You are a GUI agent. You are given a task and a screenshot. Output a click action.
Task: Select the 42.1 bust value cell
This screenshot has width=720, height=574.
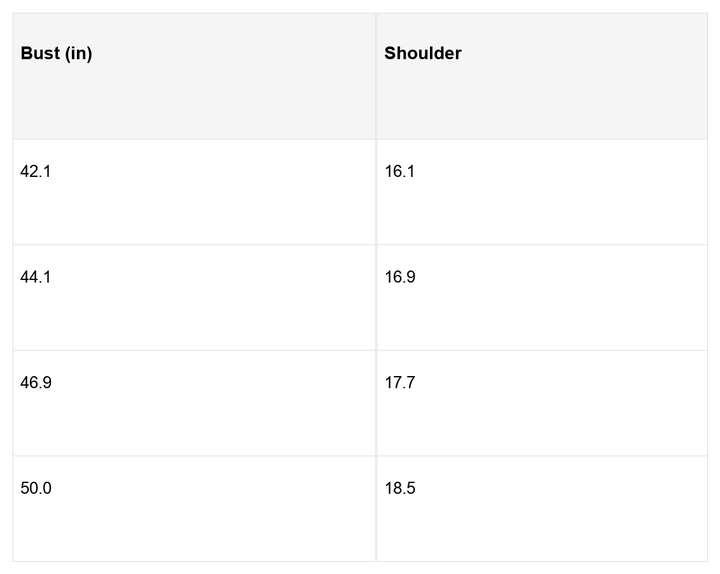[x=36, y=171]
